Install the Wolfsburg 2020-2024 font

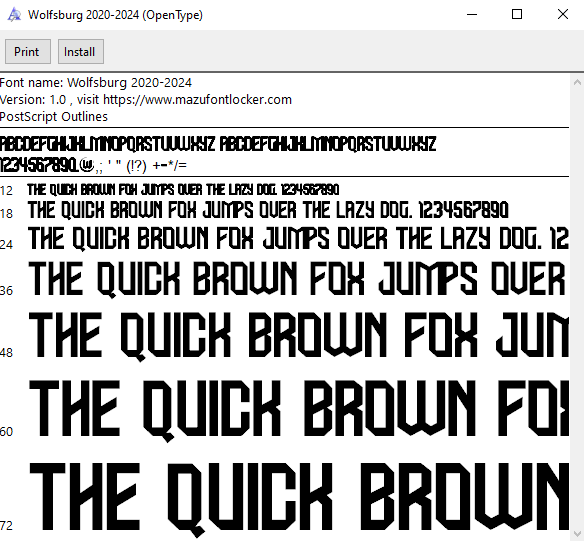pos(81,51)
